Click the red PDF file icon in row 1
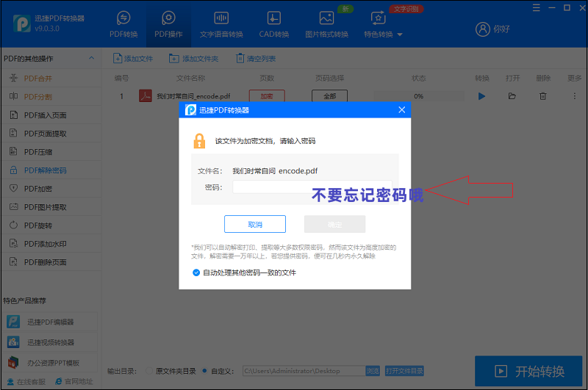 pos(146,96)
